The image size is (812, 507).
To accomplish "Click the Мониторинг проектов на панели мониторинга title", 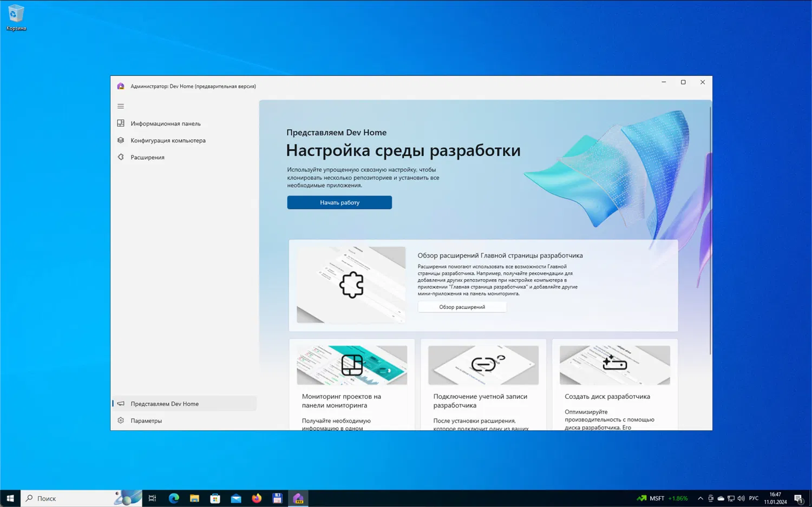I will (342, 401).
